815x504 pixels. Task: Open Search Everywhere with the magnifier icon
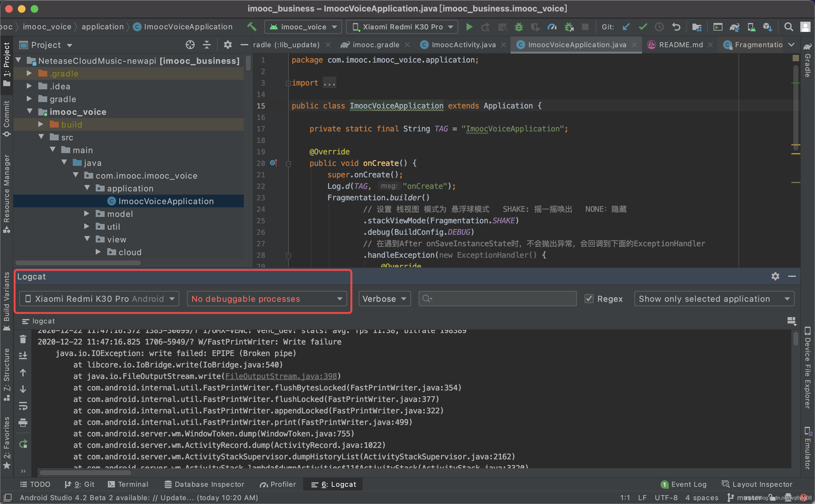789,27
